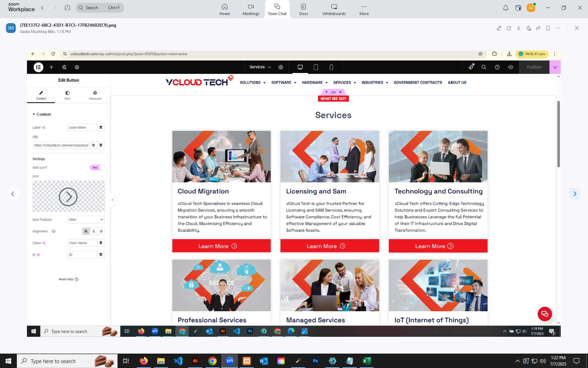Open the Services page dropdown in Elementor bar
This screenshot has width=588, height=368.
pos(260,67)
